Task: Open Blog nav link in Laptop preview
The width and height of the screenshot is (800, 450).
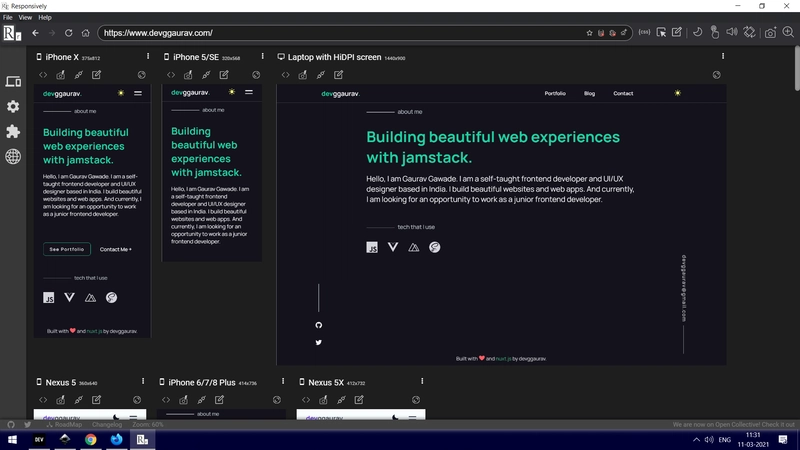Action: pyautogui.click(x=589, y=93)
